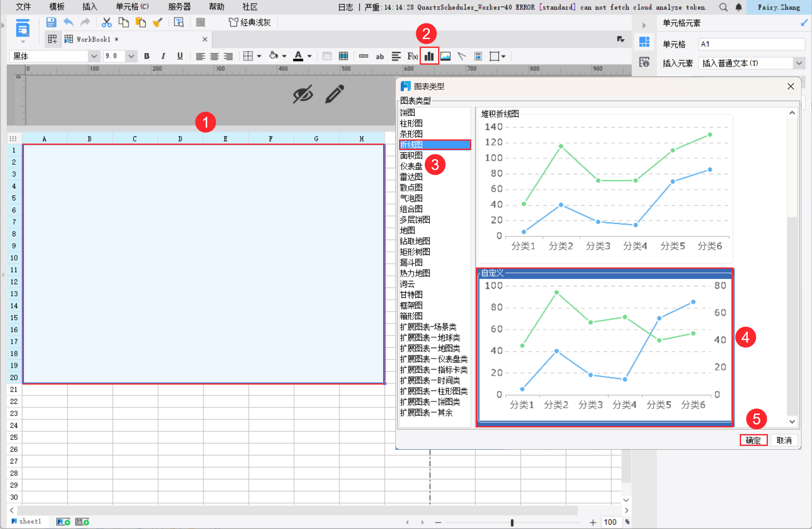Click the cut scissors icon

point(107,22)
